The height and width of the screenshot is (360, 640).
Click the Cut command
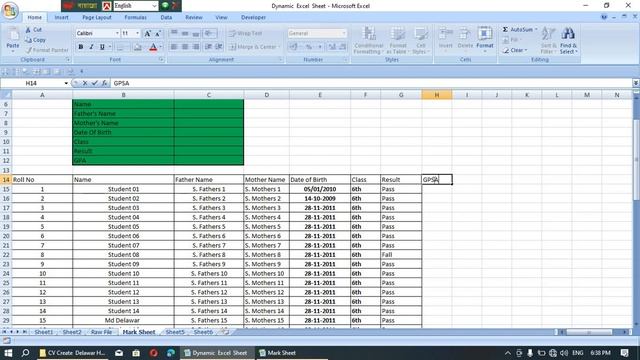[33, 30]
